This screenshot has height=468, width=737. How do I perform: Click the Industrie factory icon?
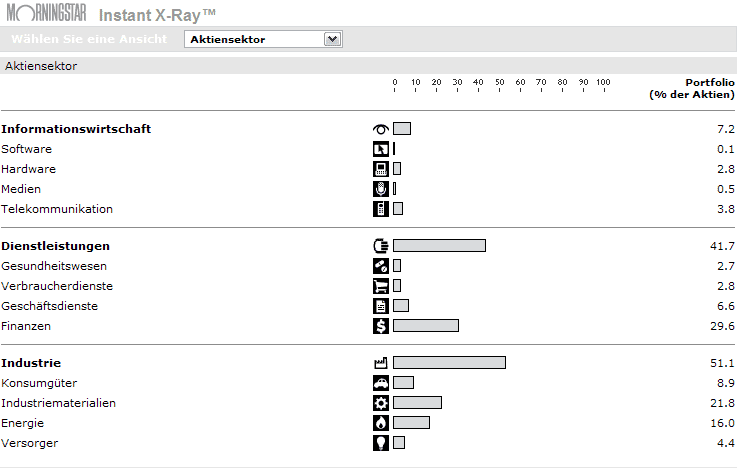click(x=380, y=363)
